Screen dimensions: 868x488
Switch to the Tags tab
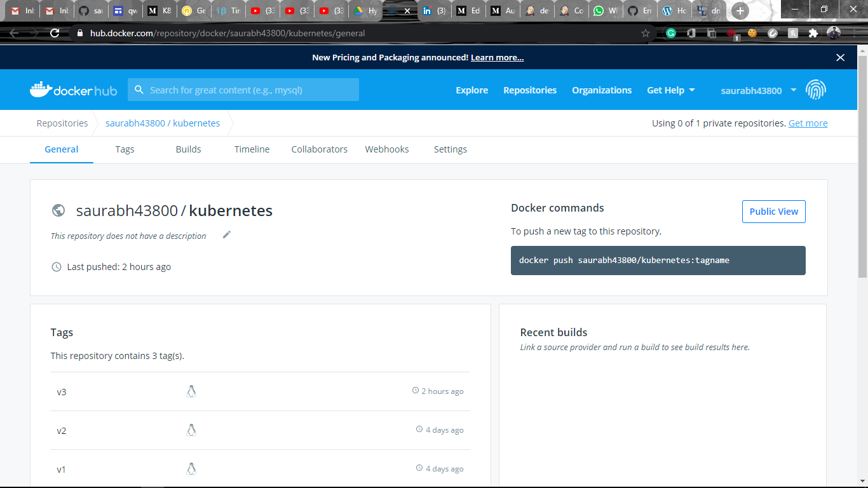(x=125, y=149)
